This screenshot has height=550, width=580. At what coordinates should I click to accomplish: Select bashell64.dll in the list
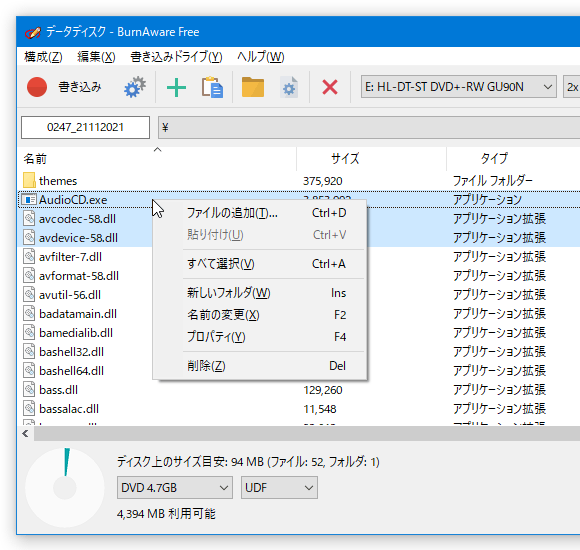71,371
